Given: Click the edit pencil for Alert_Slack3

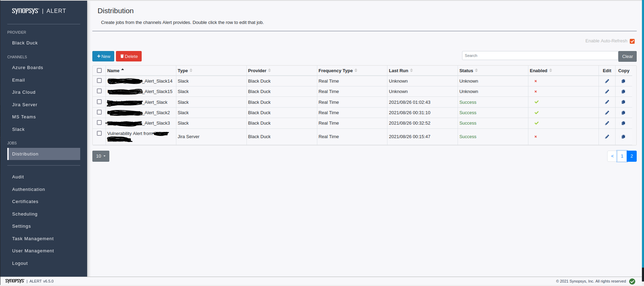Looking at the screenshot, I should point(607,123).
